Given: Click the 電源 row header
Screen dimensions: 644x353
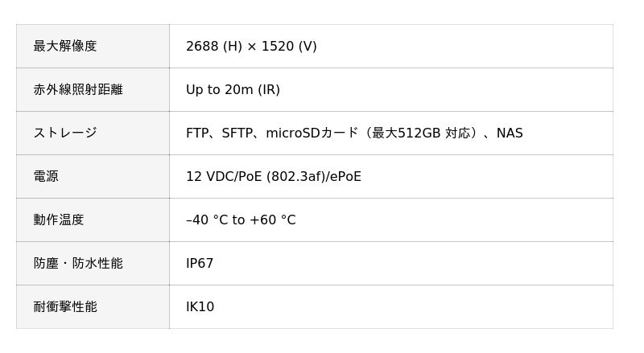Looking at the screenshot, I should 93,177.
